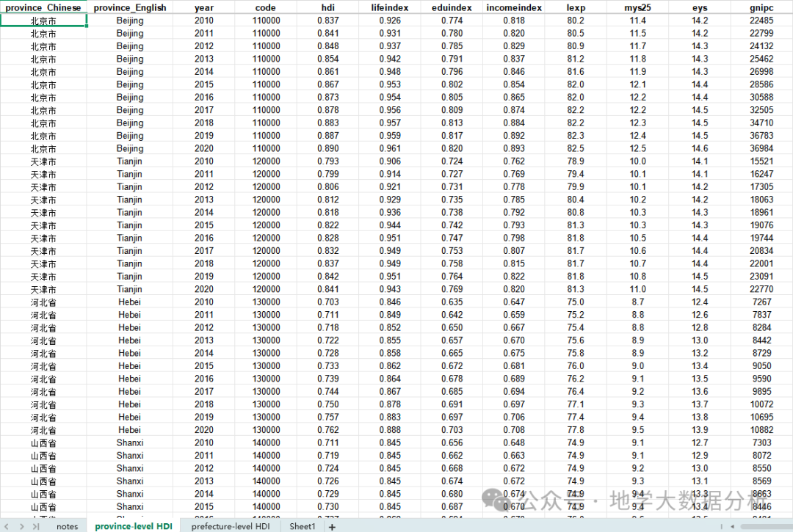The width and height of the screenshot is (793, 532).
Task: Select the gnipc cell with value 22485
Action: 761,21
